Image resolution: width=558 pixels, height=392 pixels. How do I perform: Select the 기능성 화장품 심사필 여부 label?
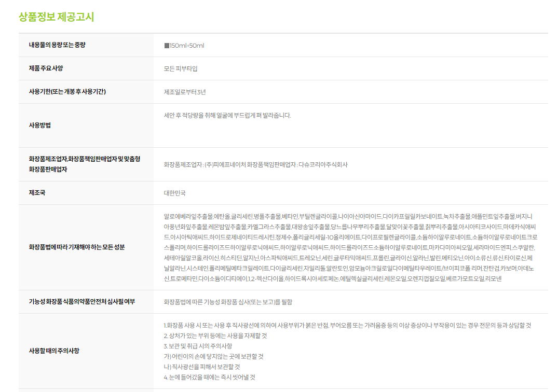point(81,301)
